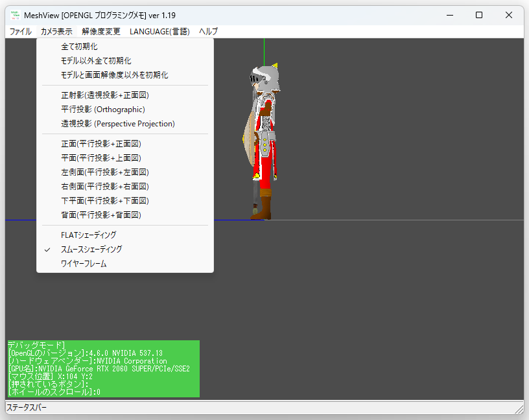
Task: Click the MeshView app icon in title bar
Action: 15,15
